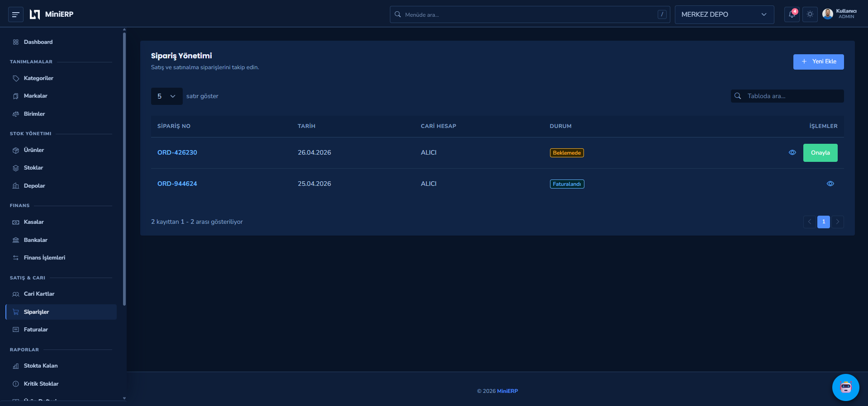
Task: Click the sidebar scroll down arrow
Action: tap(124, 398)
